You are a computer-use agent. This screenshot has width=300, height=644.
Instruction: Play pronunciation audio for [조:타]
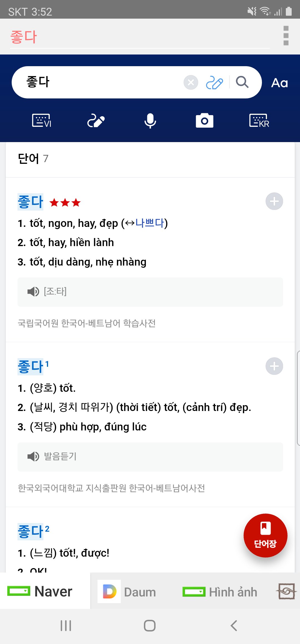click(x=33, y=292)
